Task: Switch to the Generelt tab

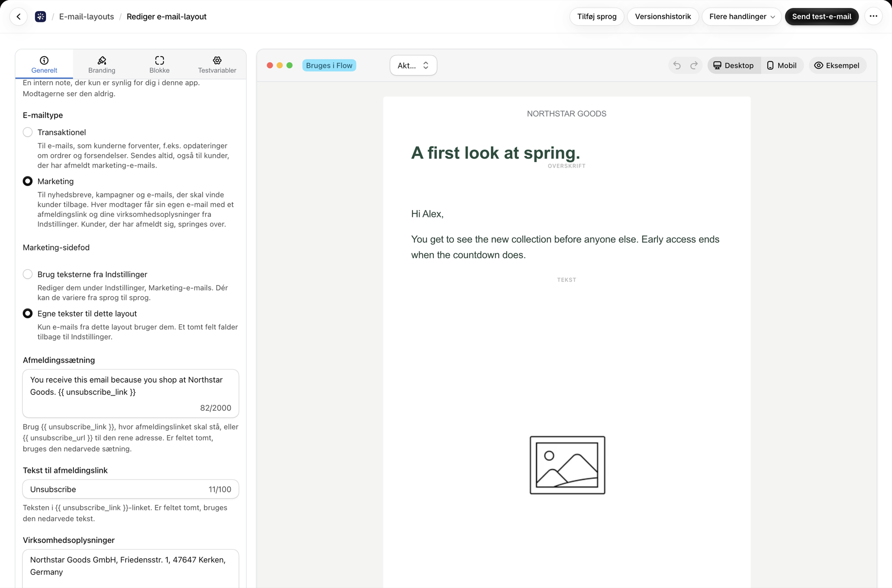Action: point(44,65)
